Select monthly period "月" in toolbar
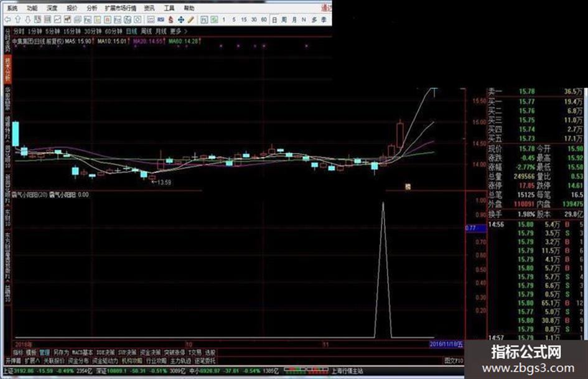The height and width of the screenshot is (379, 588). click(x=294, y=19)
